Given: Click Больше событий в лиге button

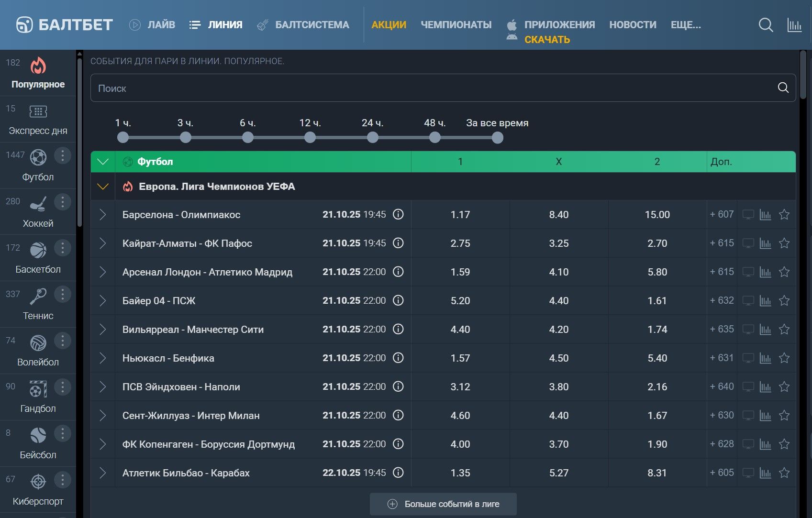Looking at the screenshot, I should tap(443, 504).
